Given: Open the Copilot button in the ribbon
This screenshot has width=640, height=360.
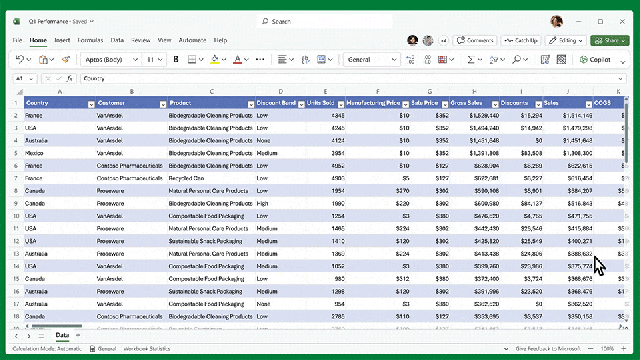Looking at the screenshot, I should click(595, 60).
